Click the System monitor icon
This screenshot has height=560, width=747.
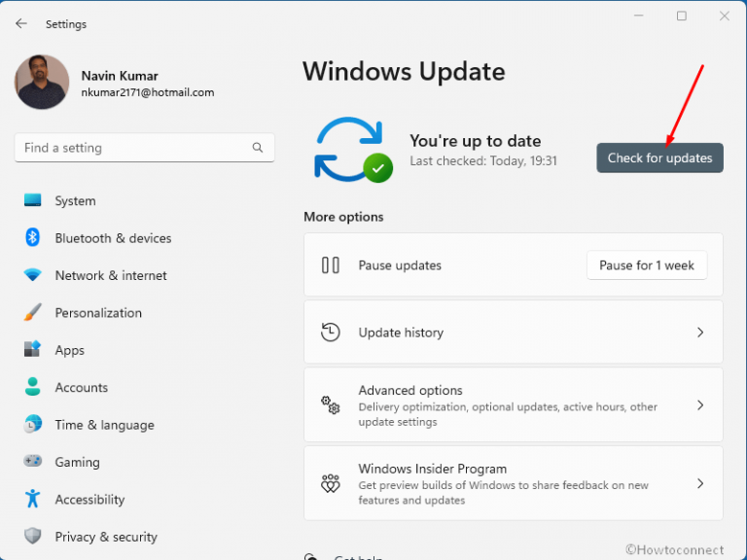pyautogui.click(x=32, y=200)
